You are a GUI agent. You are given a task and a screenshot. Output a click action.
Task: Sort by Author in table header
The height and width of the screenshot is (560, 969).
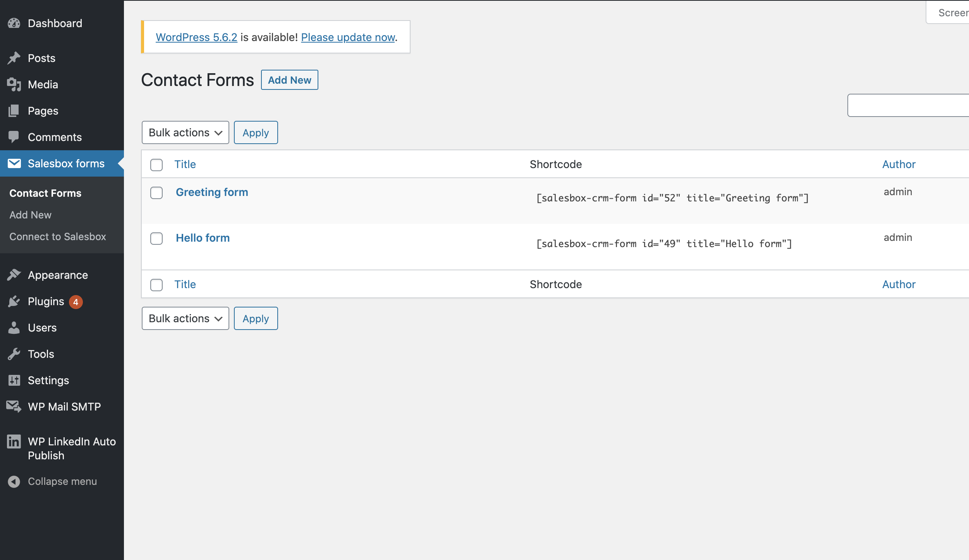pyautogui.click(x=899, y=164)
